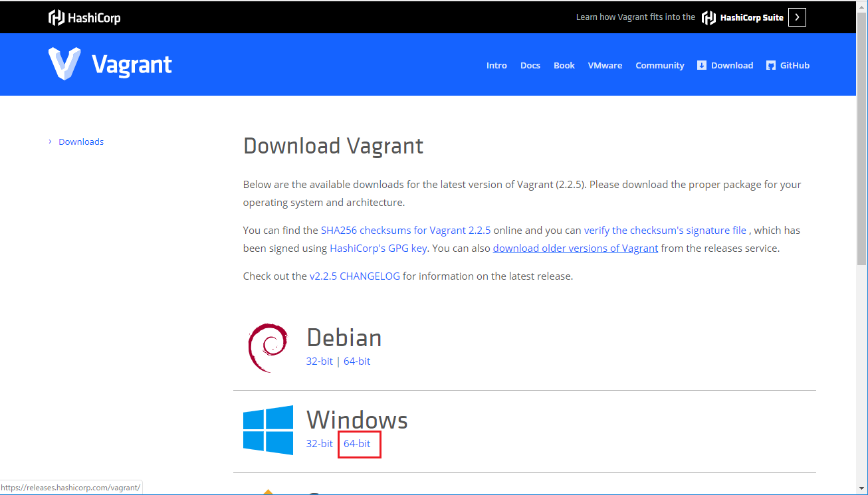Open the v2.2.5 CHANGELOG link
The width and height of the screenshot is (868, 495).
pos(355,276)
